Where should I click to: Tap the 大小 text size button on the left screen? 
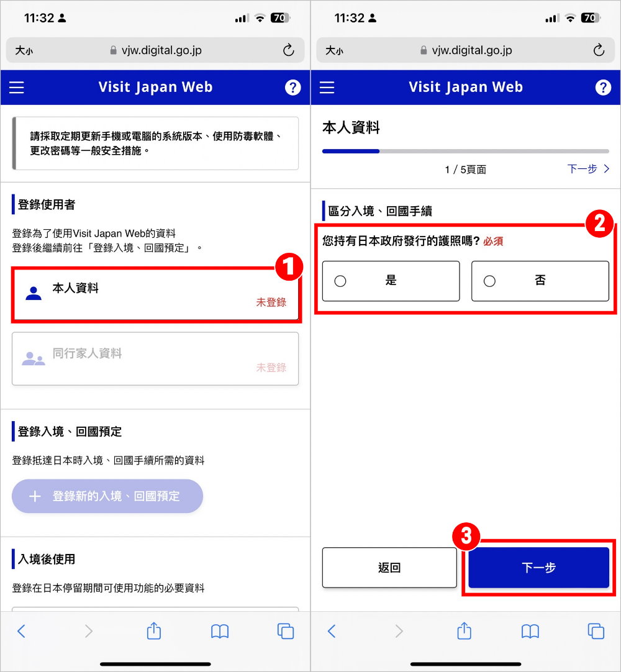point(24,50)
